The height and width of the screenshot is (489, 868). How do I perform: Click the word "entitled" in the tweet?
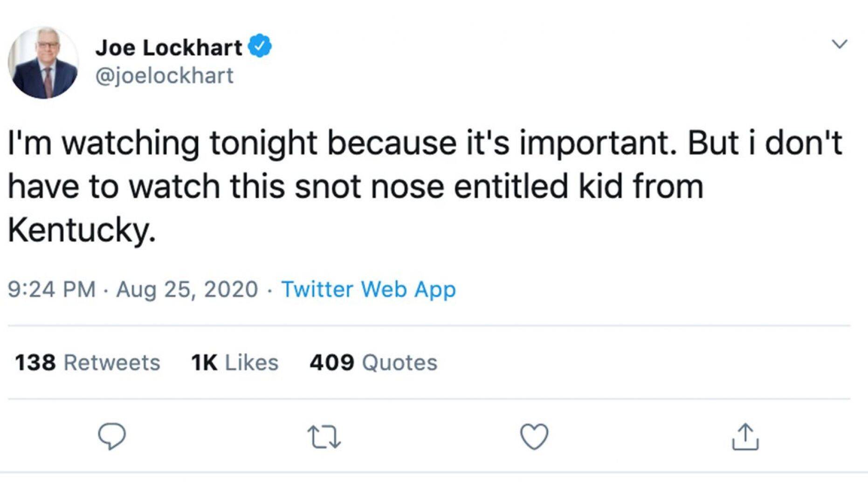click(x=510, y=186)
